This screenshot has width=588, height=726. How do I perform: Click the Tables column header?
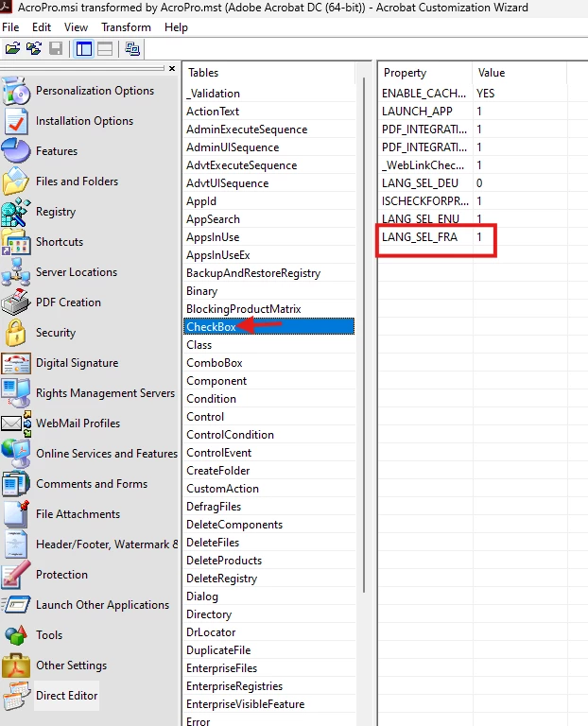[269, 73]
